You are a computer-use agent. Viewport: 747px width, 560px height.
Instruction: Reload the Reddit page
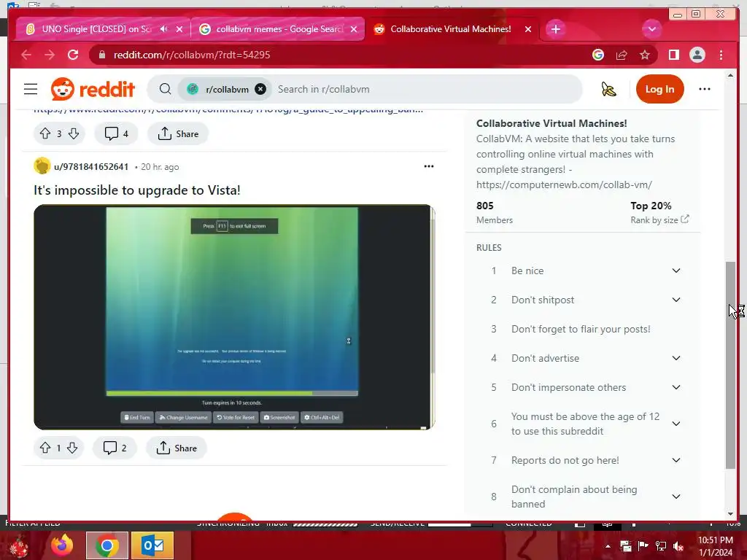point(73,55)
